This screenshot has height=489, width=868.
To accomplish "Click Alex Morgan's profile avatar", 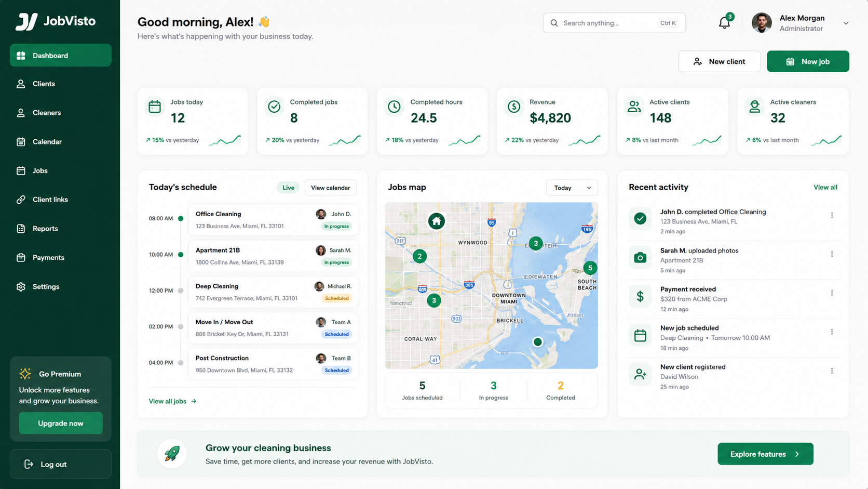I will (x=762, y=23).
